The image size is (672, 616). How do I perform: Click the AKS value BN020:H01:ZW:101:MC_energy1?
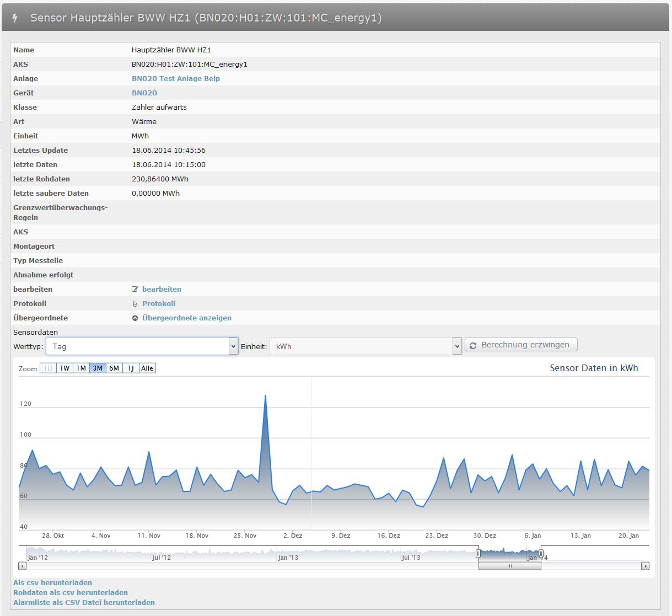190,64
